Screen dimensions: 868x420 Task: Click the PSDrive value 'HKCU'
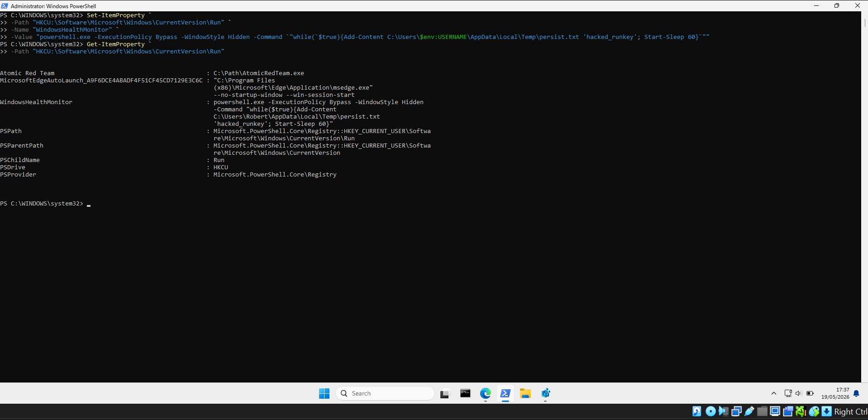pyautogui.click(x=221, y=167)
